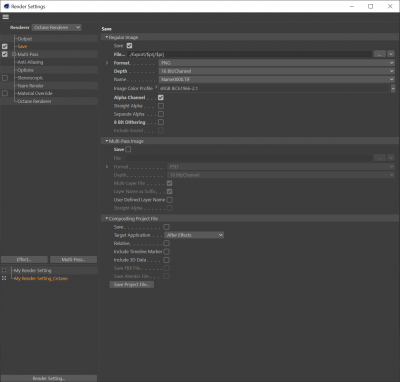Click the active-setting icon beside My Render Setting
Viewport: 400px width, 382px height.
click(4, 270)
